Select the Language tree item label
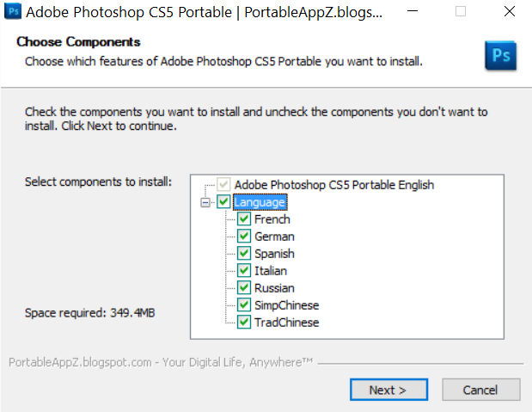This screenshot has height=412, width=532. pos(260,202)
